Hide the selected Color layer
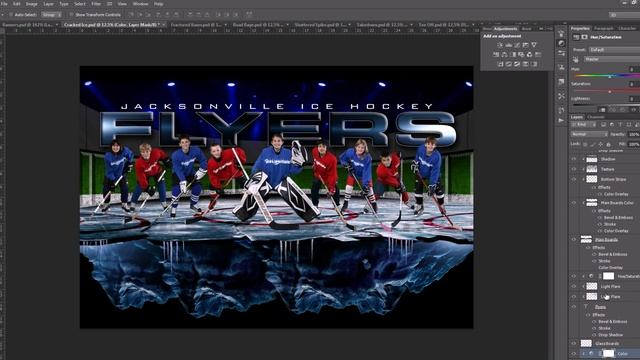640x360 pixels. click(x=573, y=354)
